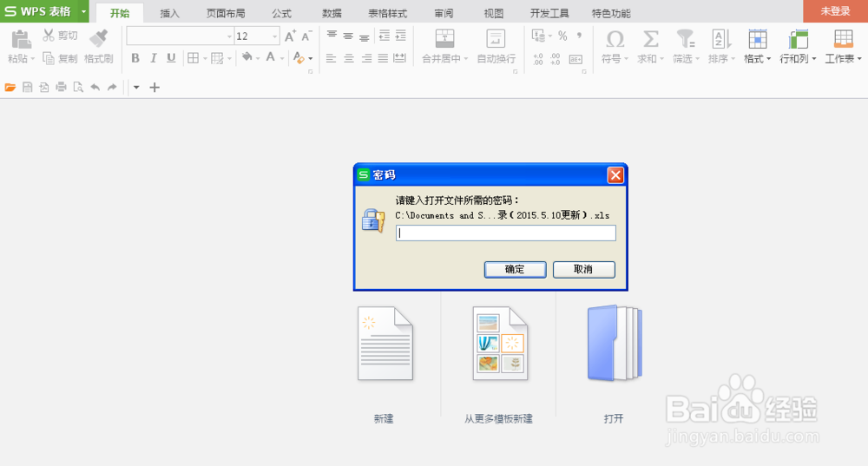This screenshot has height=466, width=868.
Task: Switch to the 数据 tab
Action: (332, 13)
